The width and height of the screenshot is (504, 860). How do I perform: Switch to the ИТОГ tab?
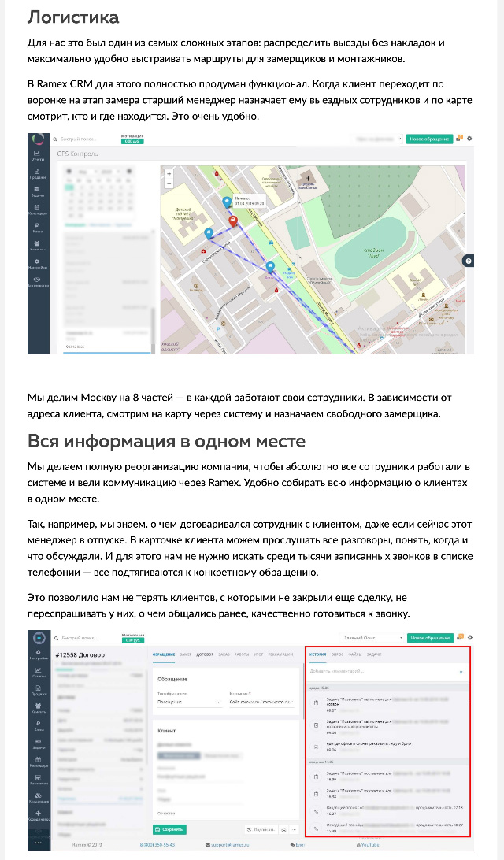tap(259, 654)
